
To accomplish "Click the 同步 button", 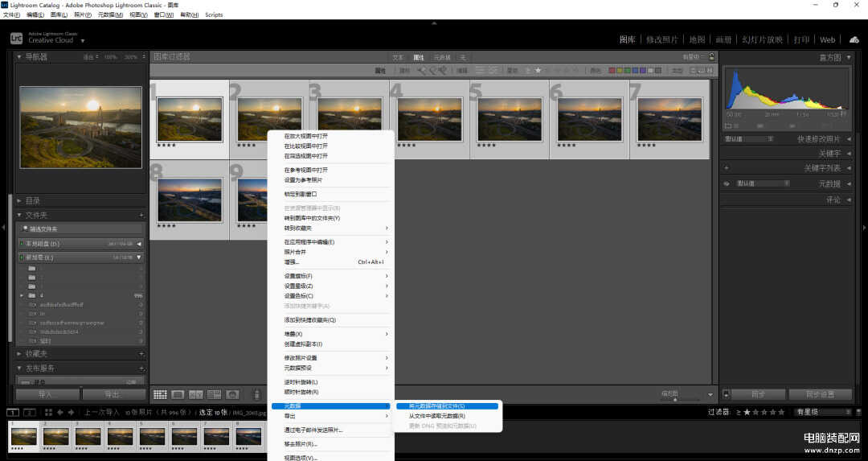I will pos(758,394).
